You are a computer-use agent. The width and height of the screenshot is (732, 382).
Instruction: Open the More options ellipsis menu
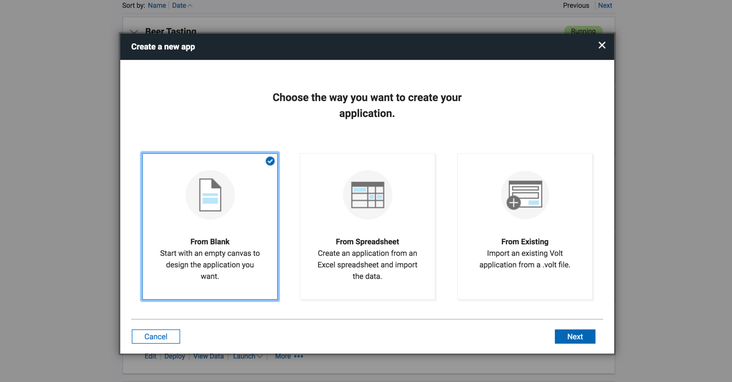click(289, 356)
